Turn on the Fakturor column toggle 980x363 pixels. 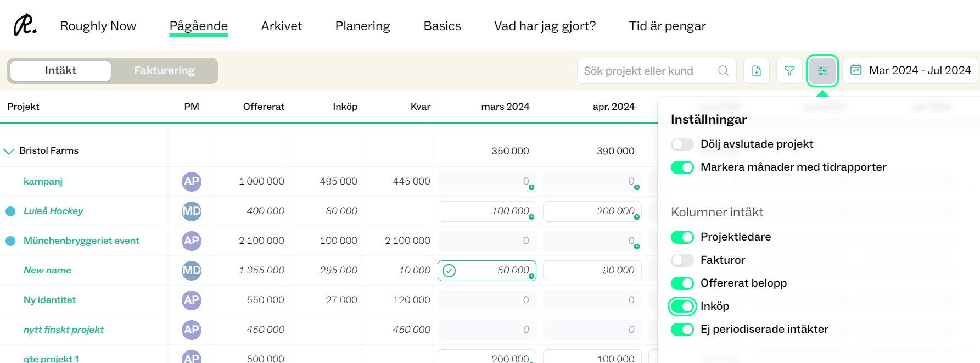(x=682, y=260)
